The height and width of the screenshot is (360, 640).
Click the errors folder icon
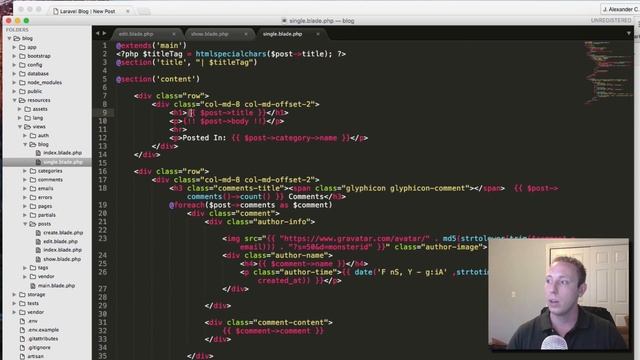33,198
